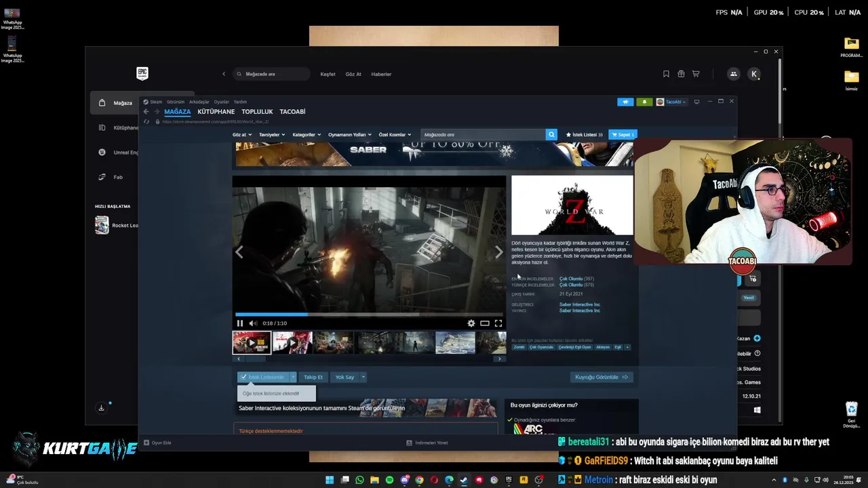Open the TacoAbi account dropdown in Steam
Screen dimensions: 868x488
[x=671, y=102]
